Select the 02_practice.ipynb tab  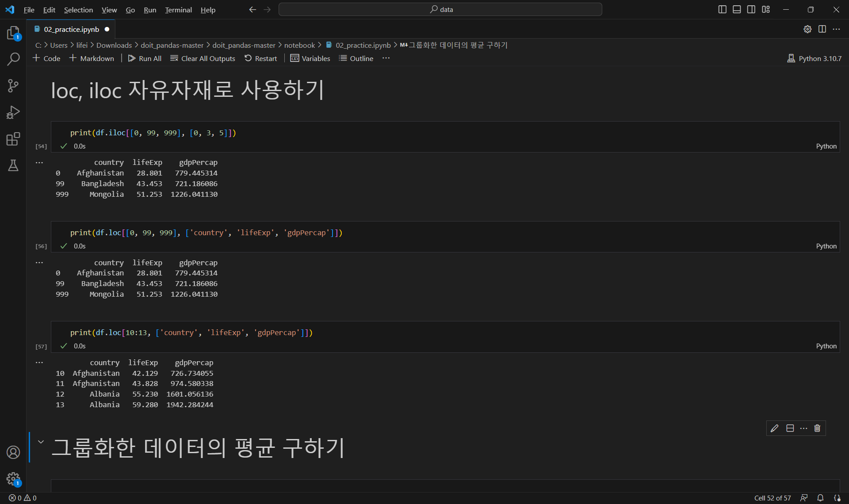pyautogui.click(x=71, y=29)
